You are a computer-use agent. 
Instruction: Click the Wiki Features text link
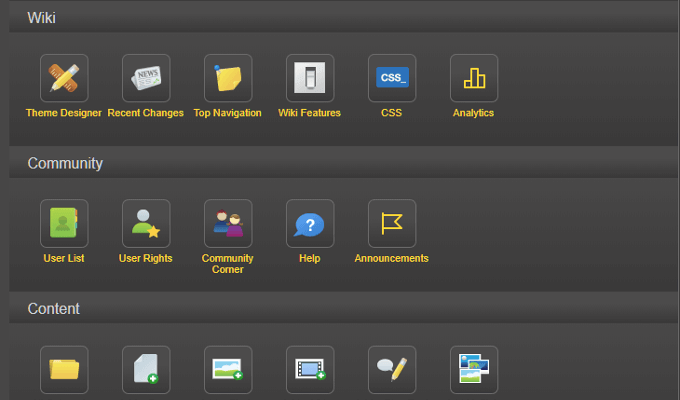click(x=310, y=113)
